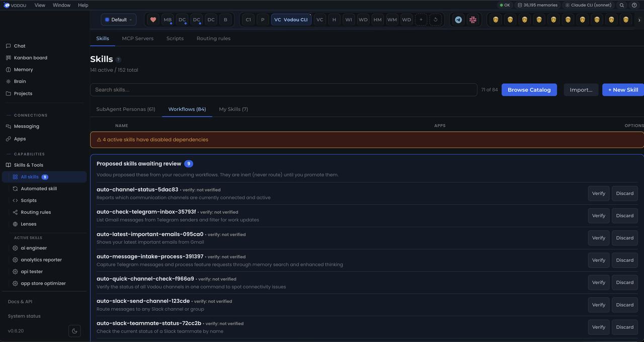Verify auto-latest-important-emails-095ca0 skill
This screenshot has width=644, height=342.
(x=599, y=238)
